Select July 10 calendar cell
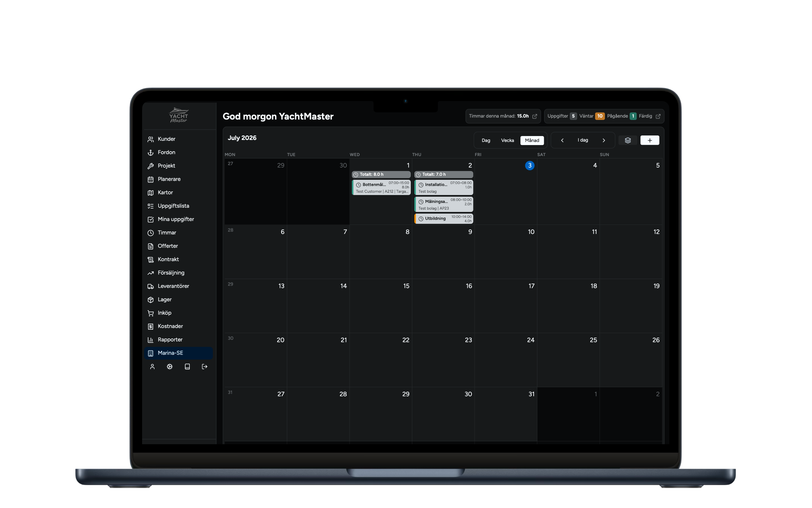Screen dimensions: 812x508 506,252
